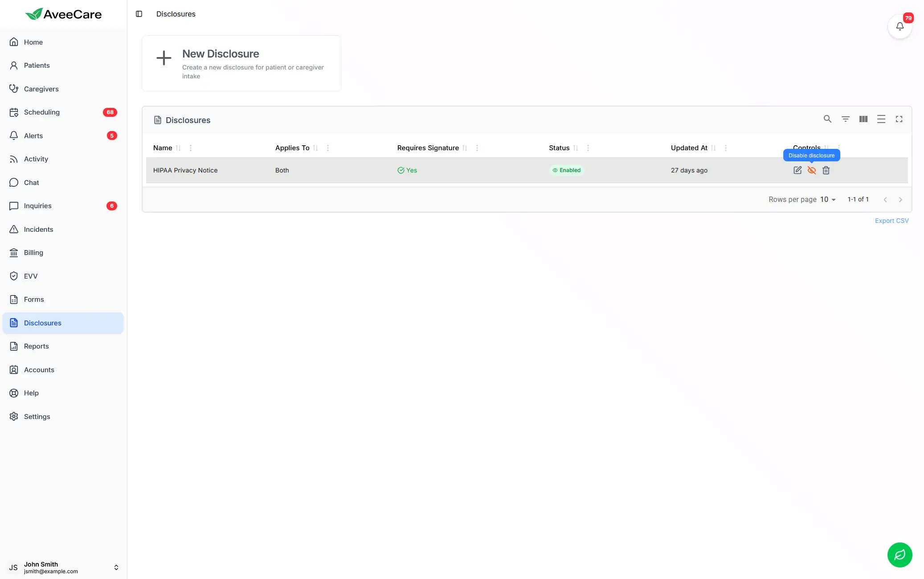Image resolution: width=924 pixels, height=579 pixels.
Task: Toggle sorting on the Name column
Action: [178, 148]
